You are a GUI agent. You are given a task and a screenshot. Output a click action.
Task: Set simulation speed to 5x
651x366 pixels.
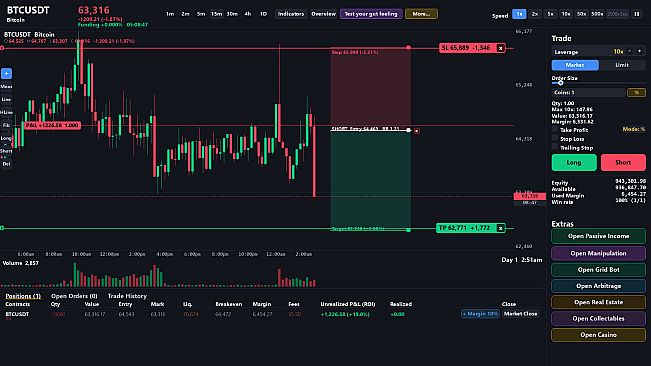(x=550, y=14)
